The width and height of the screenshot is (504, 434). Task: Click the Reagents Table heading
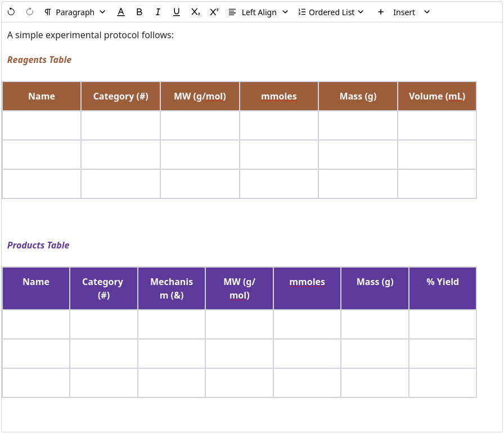[39, 60]
